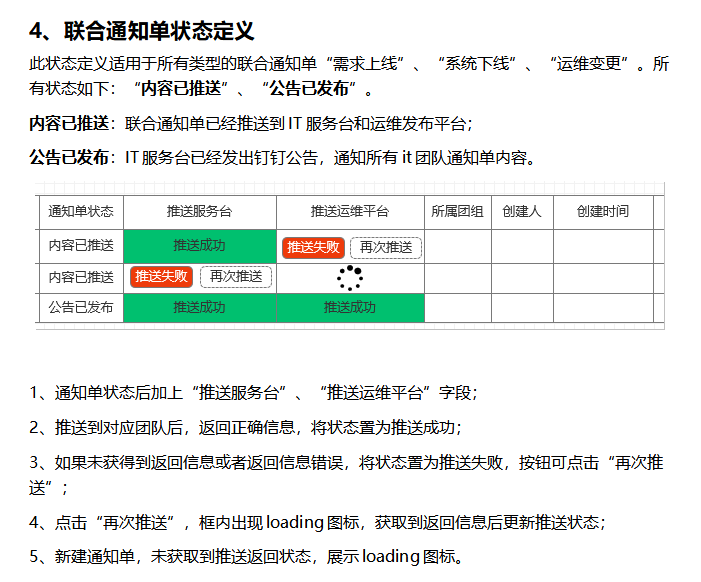Click 推送成功 cell under 推送服务台 in 公告已发布 row
Image resolution: width=701 pixels, height=582 pixels.
click(200, 308)
